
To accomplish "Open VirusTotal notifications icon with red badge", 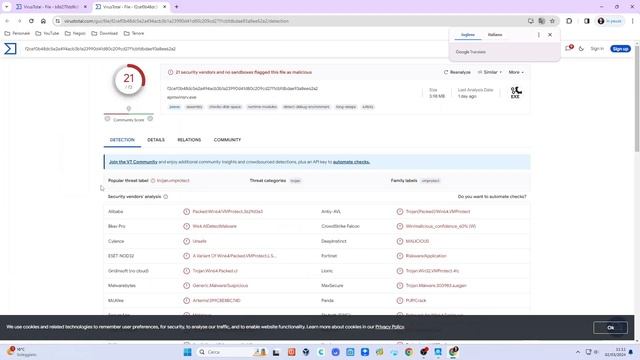I will (568, 48).
